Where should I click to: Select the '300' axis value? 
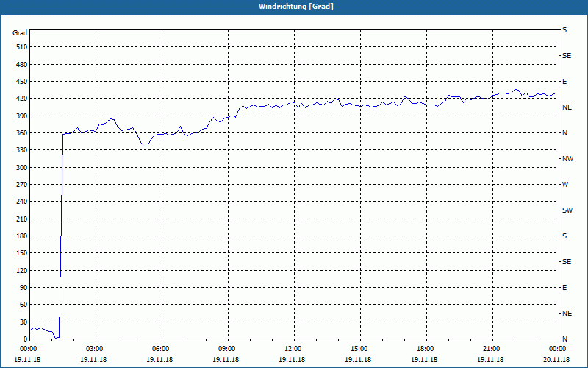click(22, 167)
